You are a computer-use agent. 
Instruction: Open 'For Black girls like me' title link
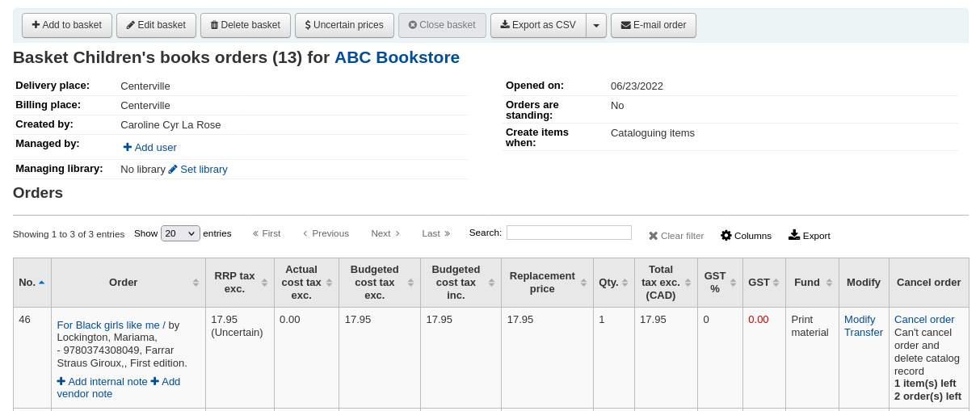[111, 325]
